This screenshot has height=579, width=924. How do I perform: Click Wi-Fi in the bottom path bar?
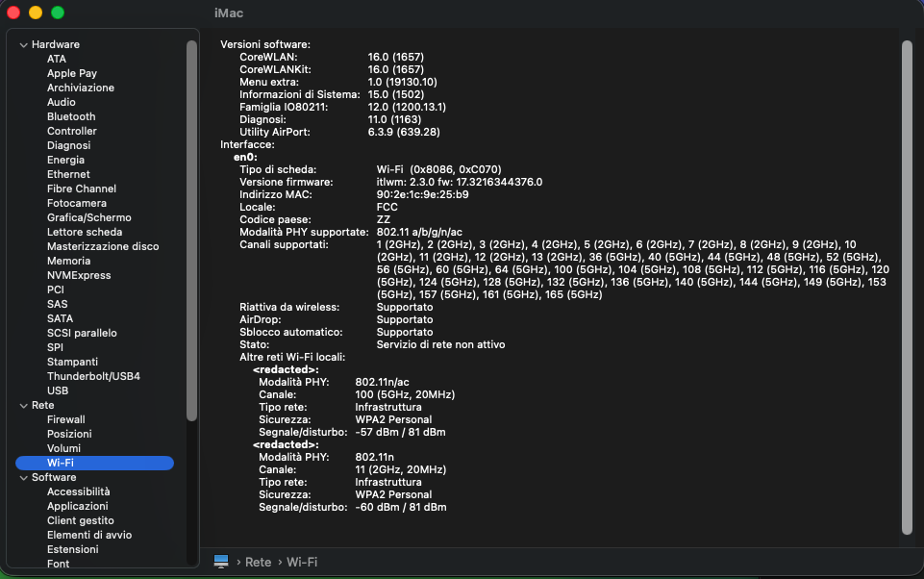[302, 562]
